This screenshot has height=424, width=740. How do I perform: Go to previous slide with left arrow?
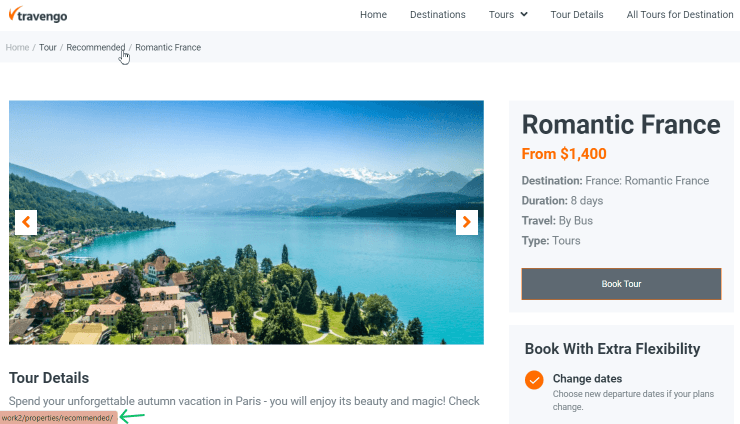26,222
